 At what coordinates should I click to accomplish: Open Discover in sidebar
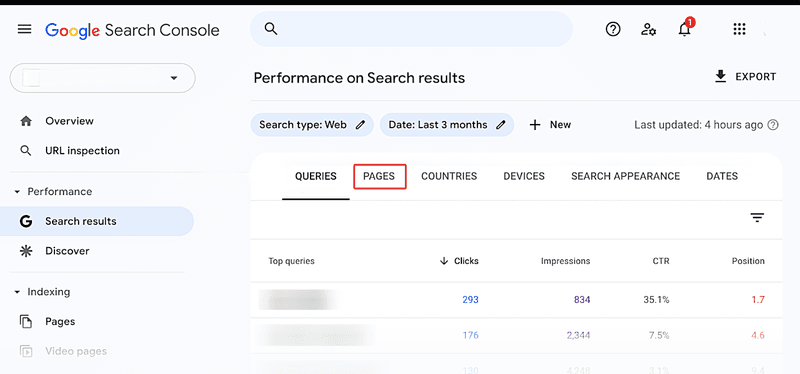tap(67, 251)
